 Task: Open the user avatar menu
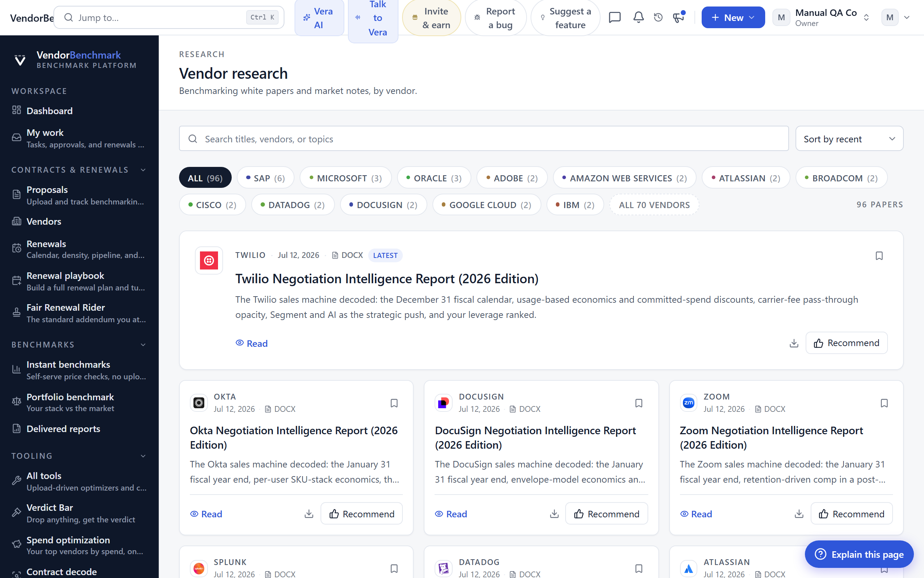coord(896,18)
